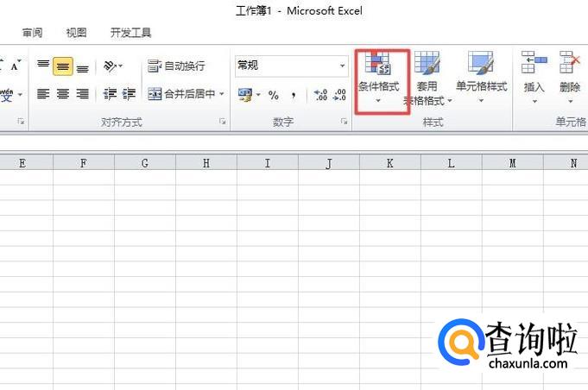
Task: Select column E header
Action: (22, 163)
